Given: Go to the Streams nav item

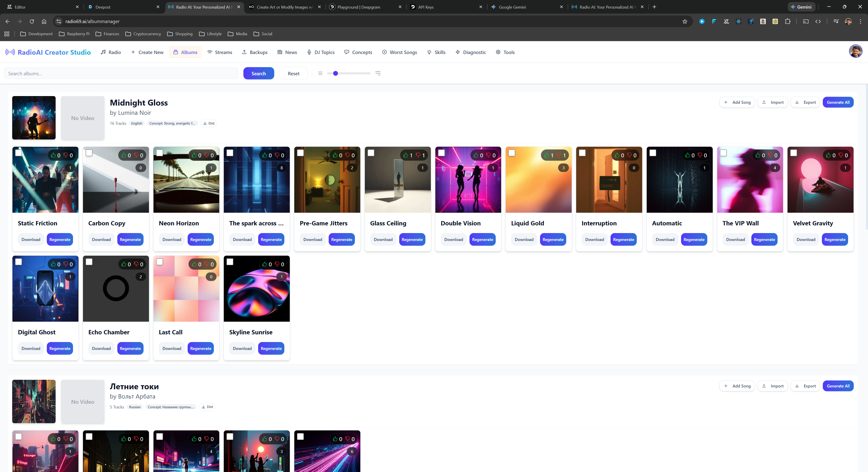Looking at the screenshot, I should coord(220,52).
